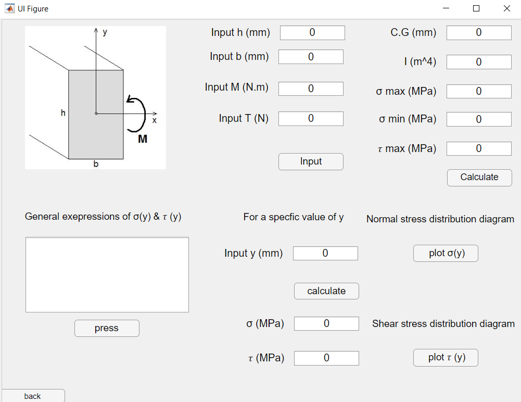Click the press button below expressions box
This screenshot has width=521, height=402.
(x=107, y=328)
